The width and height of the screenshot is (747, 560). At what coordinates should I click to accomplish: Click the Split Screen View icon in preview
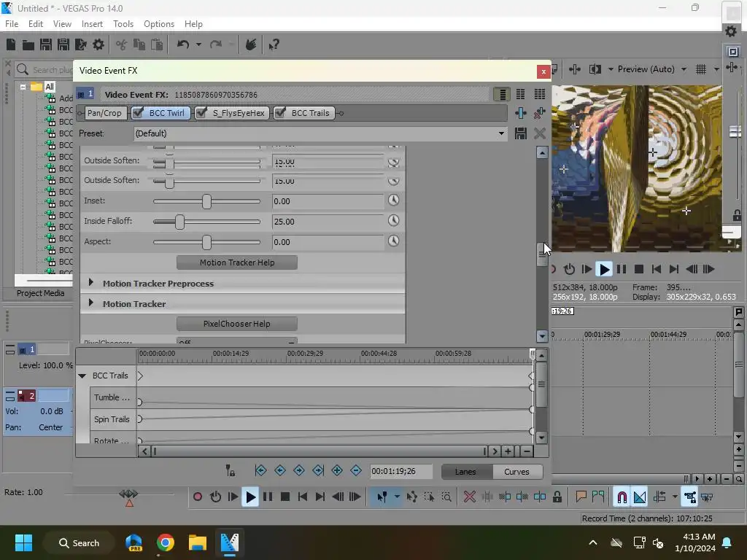point(595,69)
